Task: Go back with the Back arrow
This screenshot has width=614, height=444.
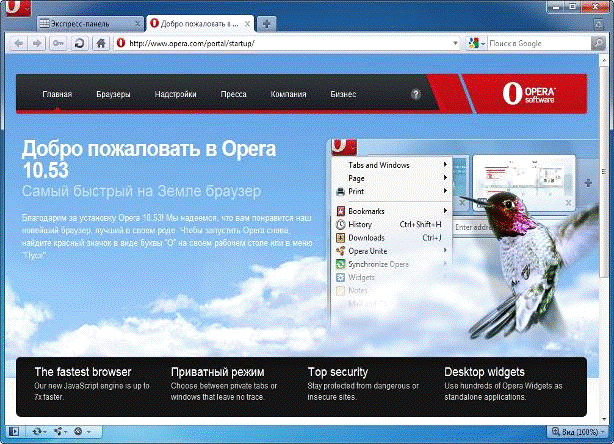Action: tap(17, 44)
